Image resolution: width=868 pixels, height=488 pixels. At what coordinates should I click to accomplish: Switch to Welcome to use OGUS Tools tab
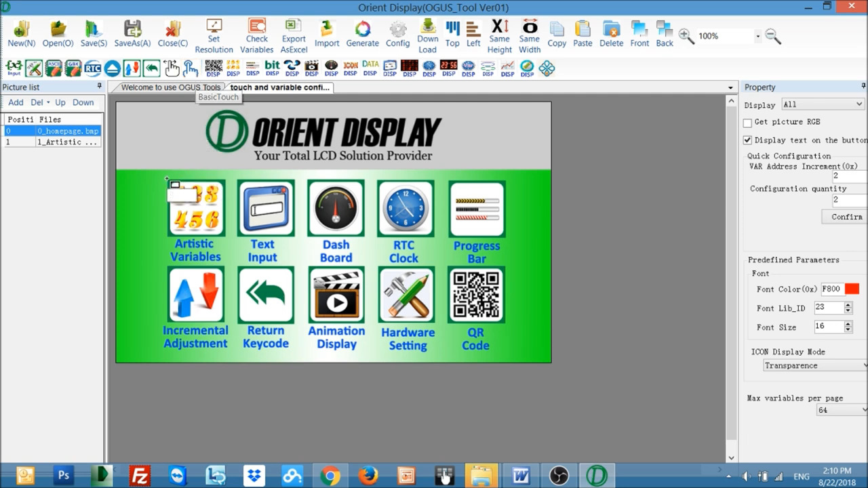(x=171, y=87)
